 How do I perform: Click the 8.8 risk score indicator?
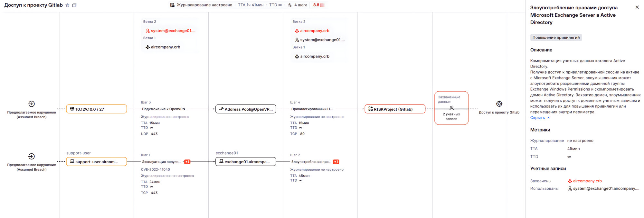[319, 5]
